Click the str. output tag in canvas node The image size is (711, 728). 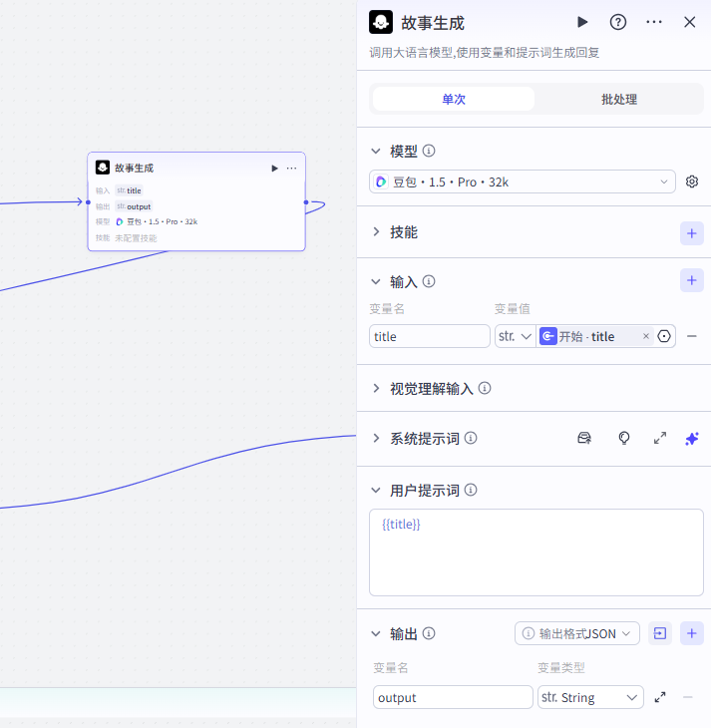click(x=134, y=206)
